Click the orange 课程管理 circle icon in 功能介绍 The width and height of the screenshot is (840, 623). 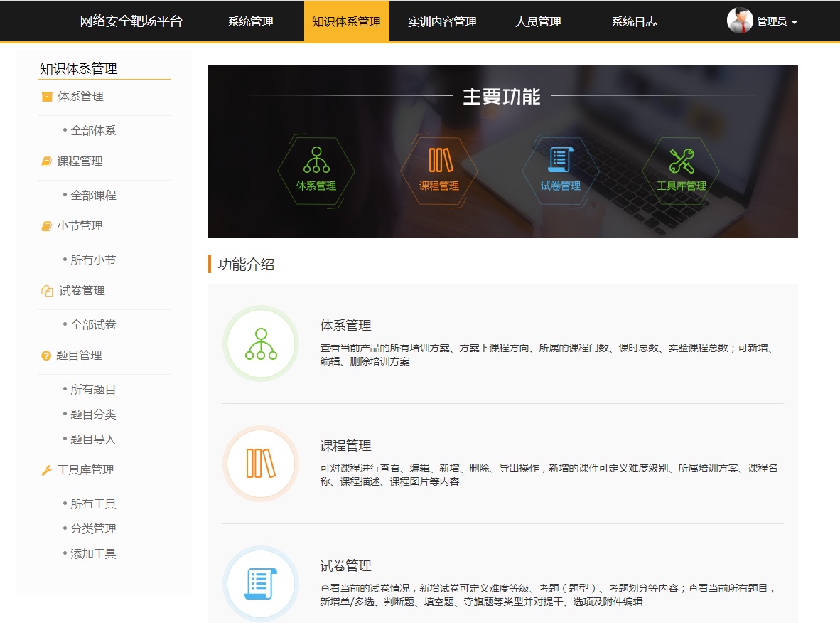(261, 464)
